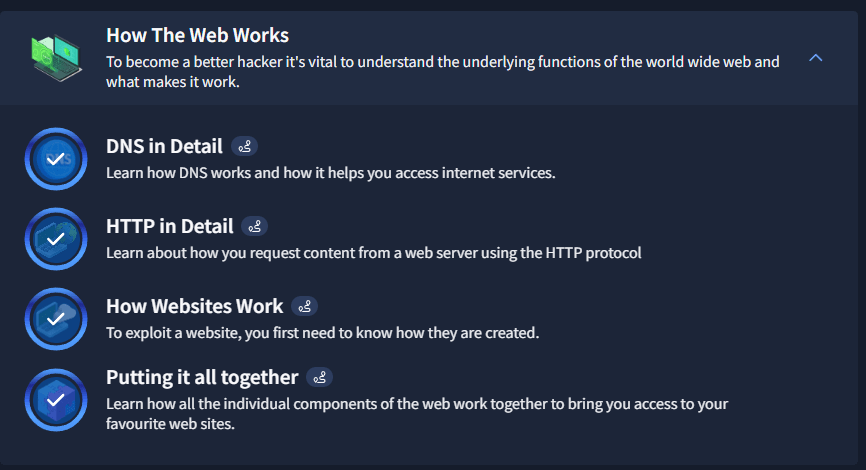Image resolution: width=866 pixels, height=470 pixels.
Task: Open the Putting it all together room
Action: click(202, 377)
